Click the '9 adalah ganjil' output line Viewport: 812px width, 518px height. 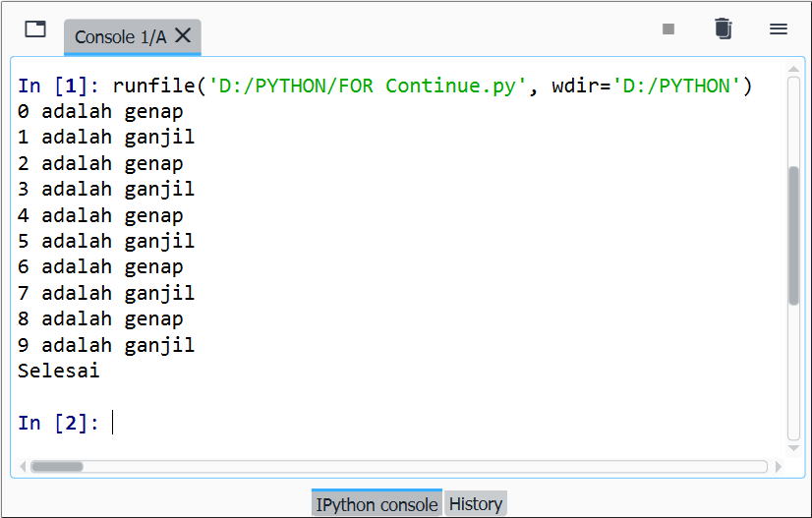(x=106, y=345)
